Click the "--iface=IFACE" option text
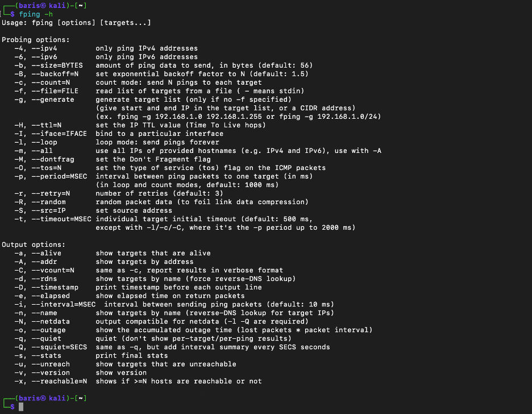The height and width of the screenshot is (414, 532). click(59, 134)
